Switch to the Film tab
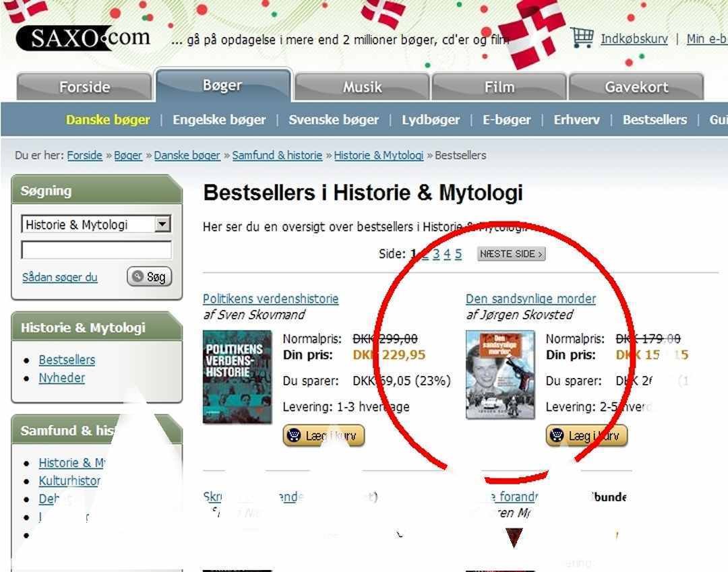Viewport: 728px width, 572px height. coord(499,87)
